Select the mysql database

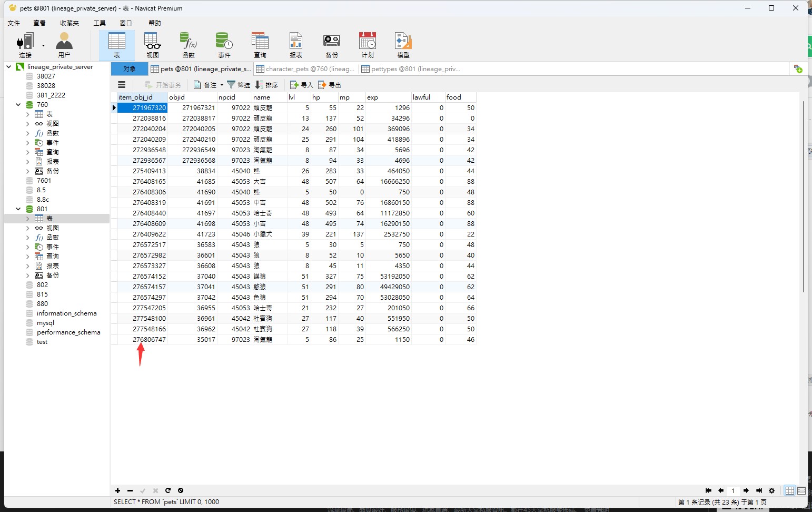click(45, 323)
